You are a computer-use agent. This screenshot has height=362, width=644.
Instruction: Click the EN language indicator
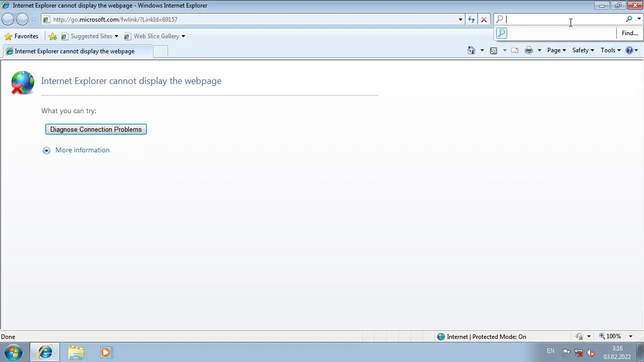(550, 351)
